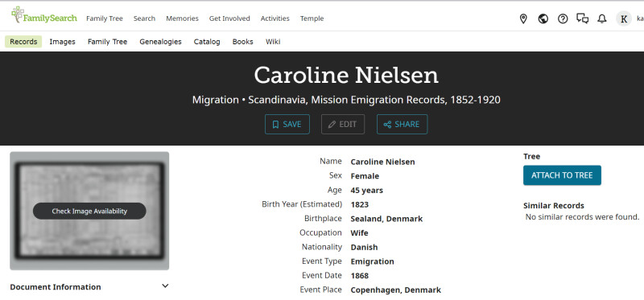Open the Get Involved menu
This screenshot has height=300, width=644.
[229, 18]
